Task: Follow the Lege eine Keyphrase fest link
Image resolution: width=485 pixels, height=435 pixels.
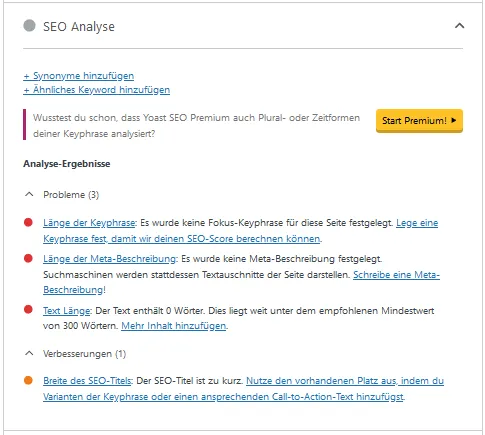Action: click(241, 231)
